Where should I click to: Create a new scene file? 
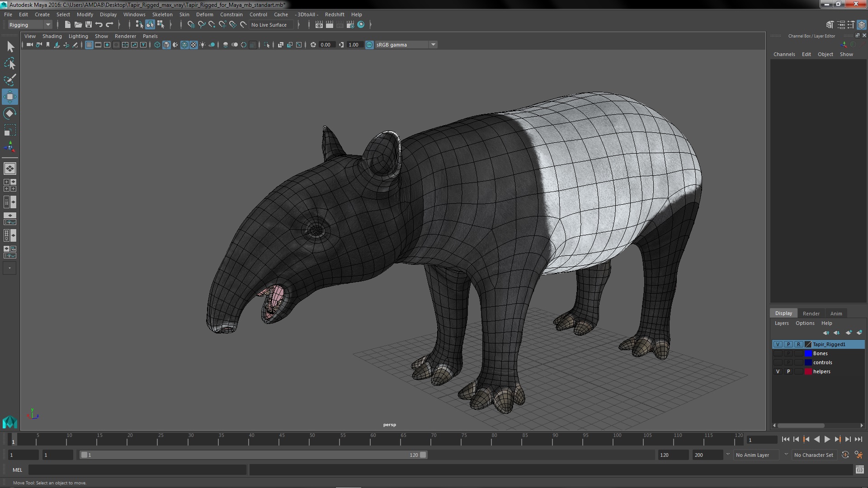point(68,25)
